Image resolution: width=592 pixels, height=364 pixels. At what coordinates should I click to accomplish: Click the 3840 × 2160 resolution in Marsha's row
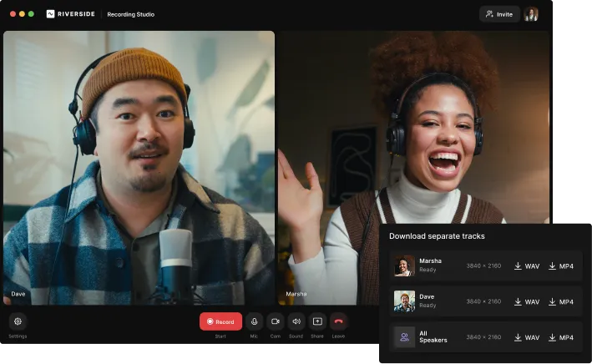click(483, 265)
